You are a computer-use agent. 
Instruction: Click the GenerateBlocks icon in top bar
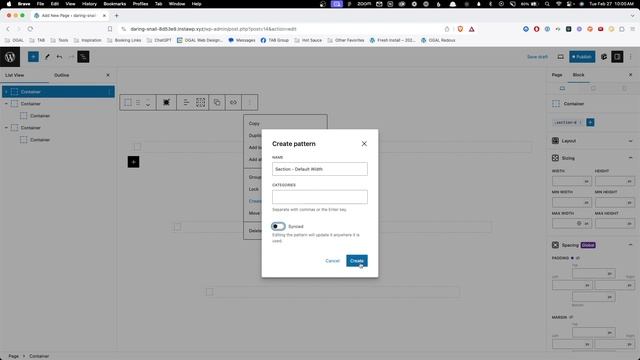604,57
